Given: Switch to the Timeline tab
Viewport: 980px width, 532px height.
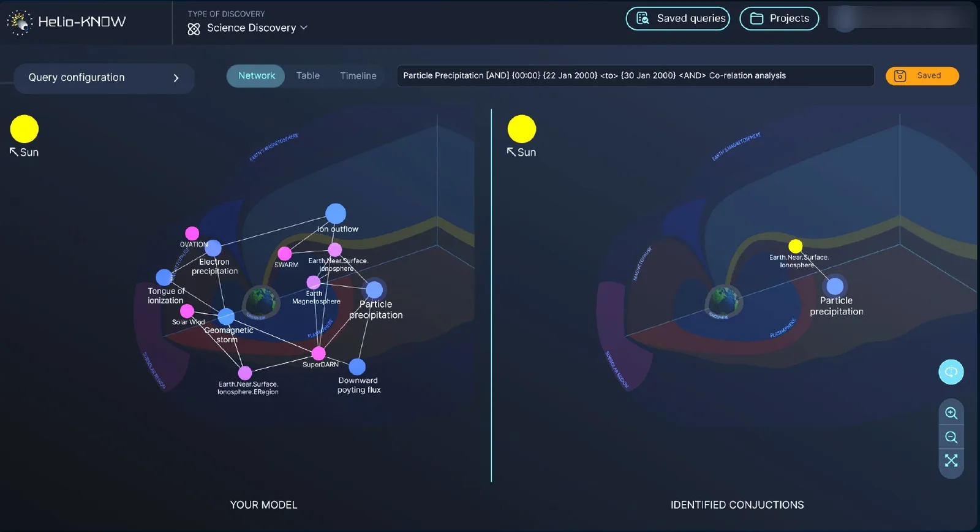Looking at the screenshot, I should [x=358, y=76].
